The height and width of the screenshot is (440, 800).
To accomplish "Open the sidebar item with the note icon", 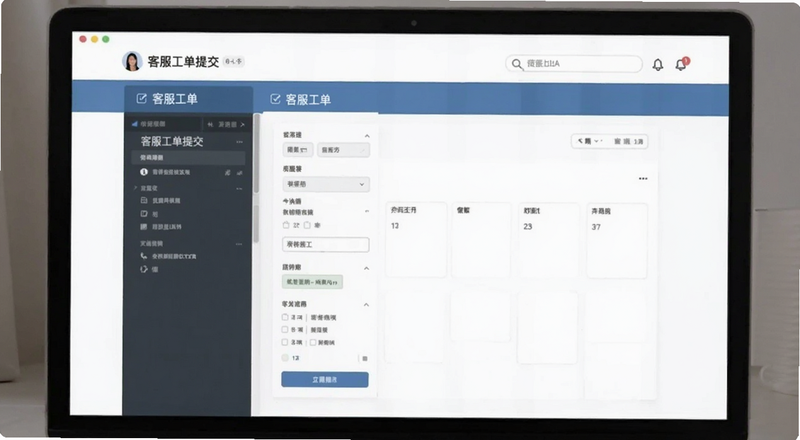I will 149,214.
